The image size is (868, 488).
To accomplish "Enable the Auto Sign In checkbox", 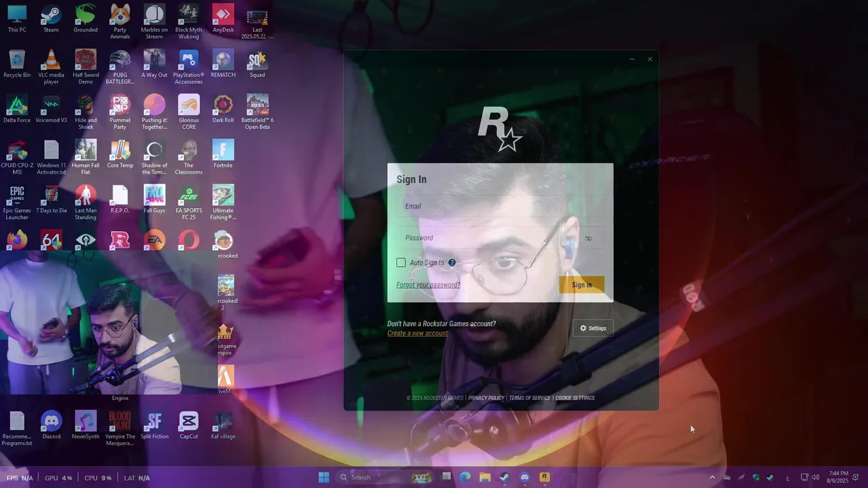I will [401, 262].
